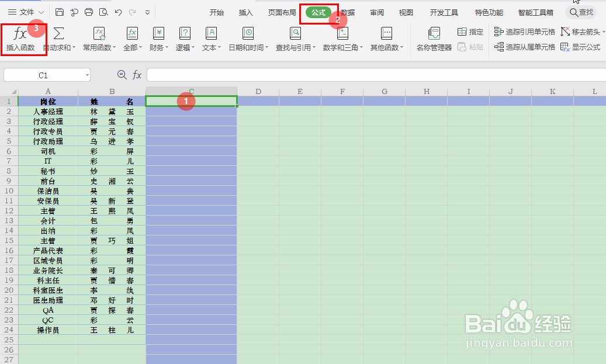Viewport: 606px width, 364px height.
Task: Switch to the Page Layout (页面布局) tab
Action: 282,12
